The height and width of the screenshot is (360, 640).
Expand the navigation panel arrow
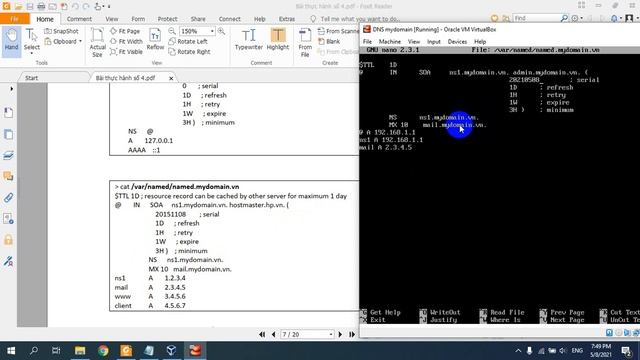click(11, 89)
